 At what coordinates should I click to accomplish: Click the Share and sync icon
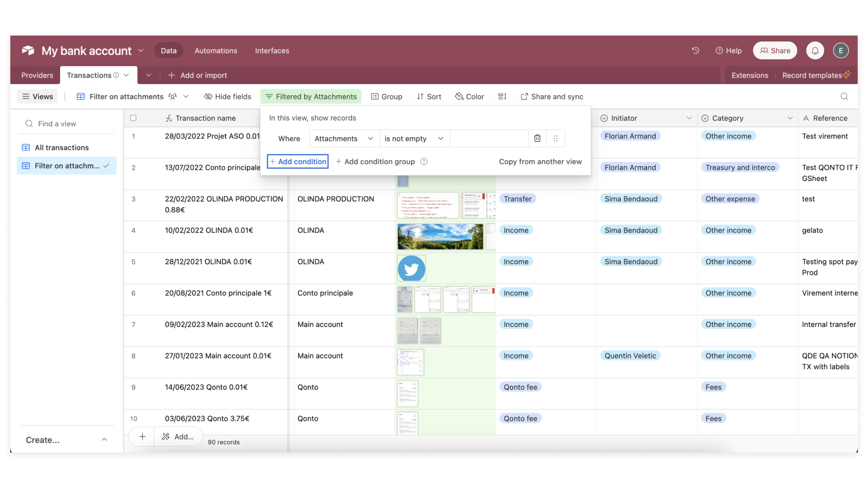pyautogui.click(x=523, y=96)
